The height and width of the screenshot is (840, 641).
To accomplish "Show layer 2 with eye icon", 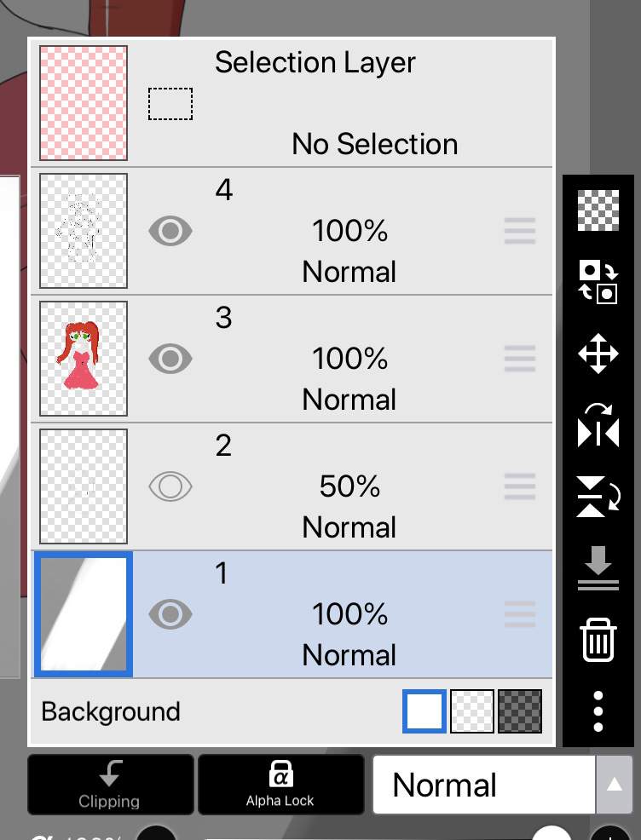I will (170, 486).
